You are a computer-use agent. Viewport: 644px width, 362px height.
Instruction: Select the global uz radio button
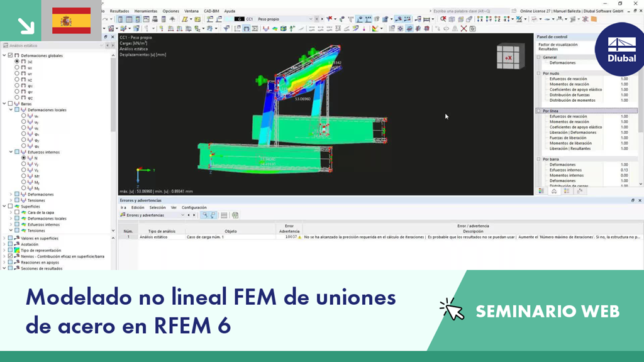(17, 80)
